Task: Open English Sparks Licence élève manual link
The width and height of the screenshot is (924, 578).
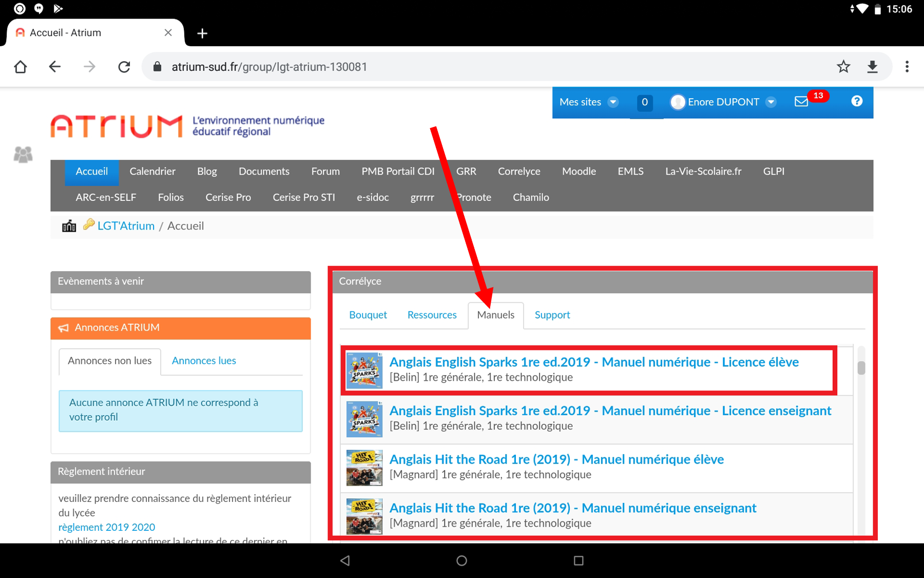Action: 594,362
